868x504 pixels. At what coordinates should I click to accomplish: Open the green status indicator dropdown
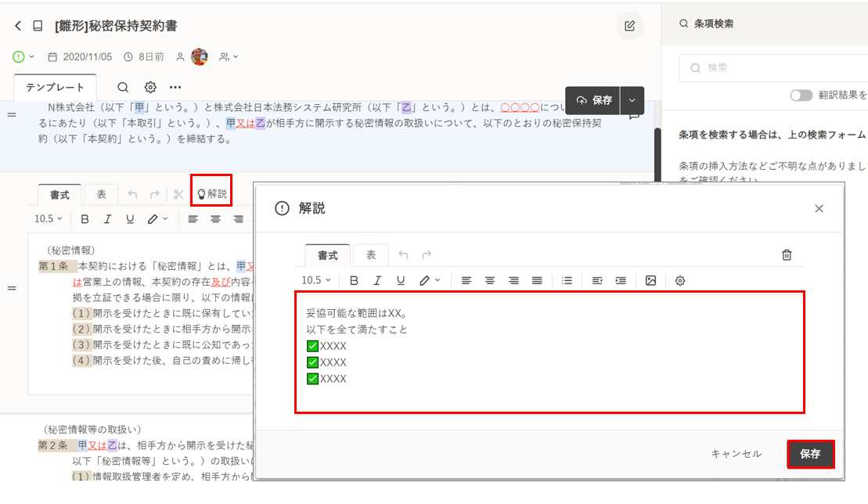point(23,56)
